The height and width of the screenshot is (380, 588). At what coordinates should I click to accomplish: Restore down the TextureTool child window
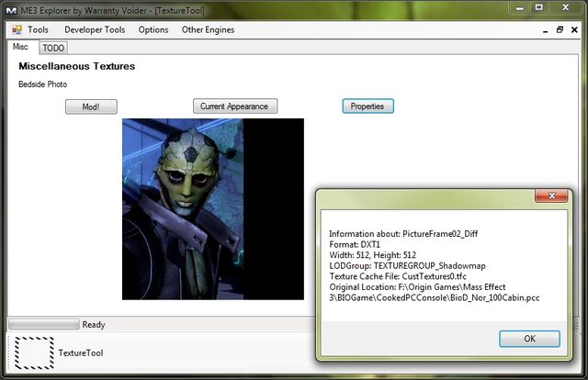tap(560, 29)
